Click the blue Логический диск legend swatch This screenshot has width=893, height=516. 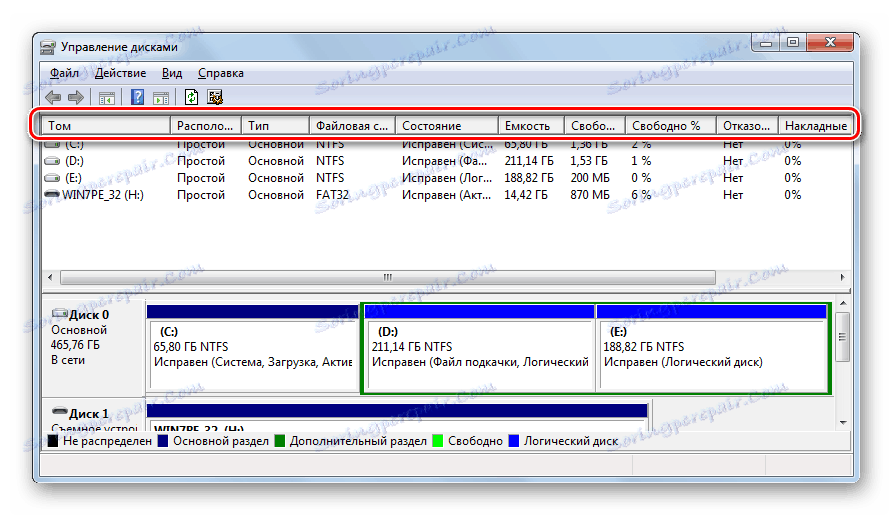point(514,441)
